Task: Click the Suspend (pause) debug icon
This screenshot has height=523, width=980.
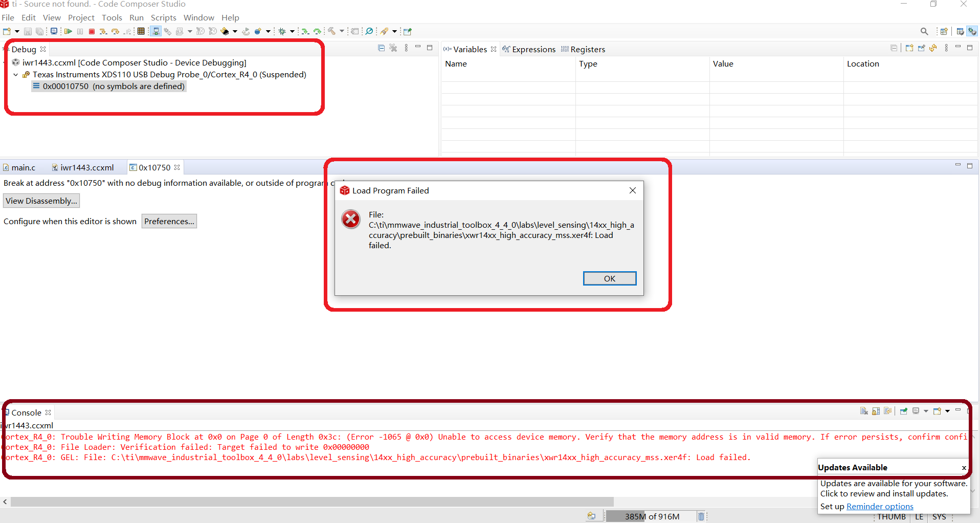Action: (80, 31)
